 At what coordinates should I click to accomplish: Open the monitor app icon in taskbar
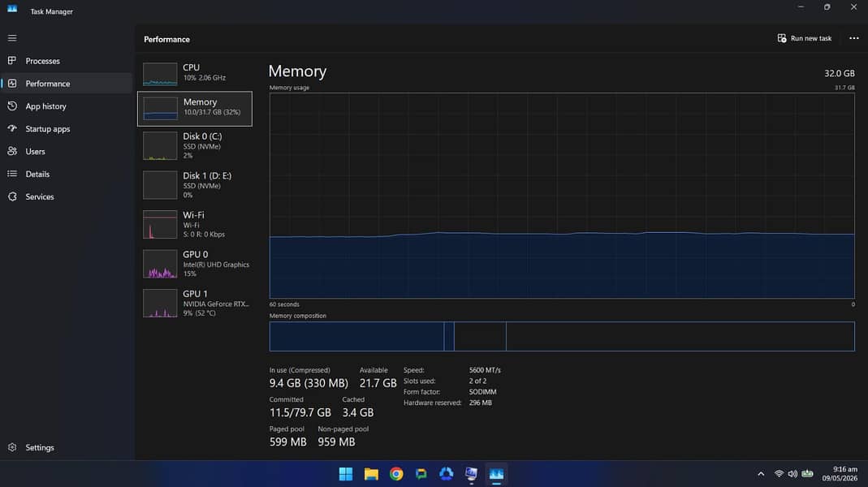471,474
